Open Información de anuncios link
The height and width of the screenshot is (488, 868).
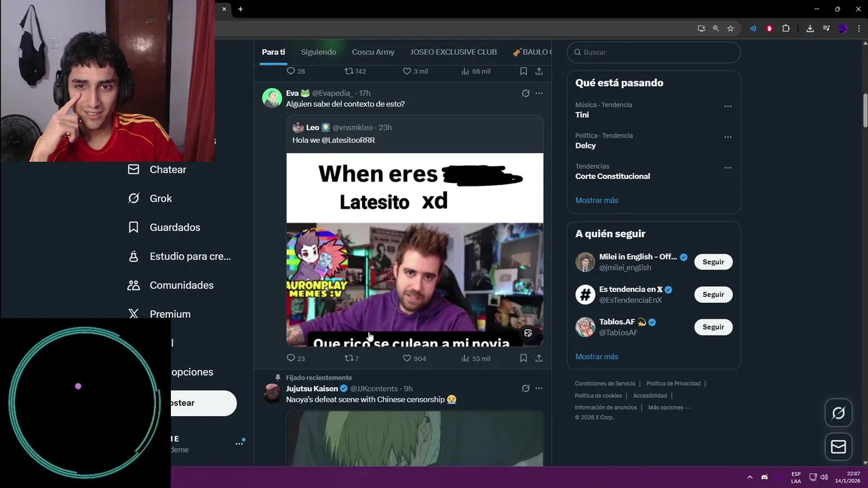pos(606,407)
